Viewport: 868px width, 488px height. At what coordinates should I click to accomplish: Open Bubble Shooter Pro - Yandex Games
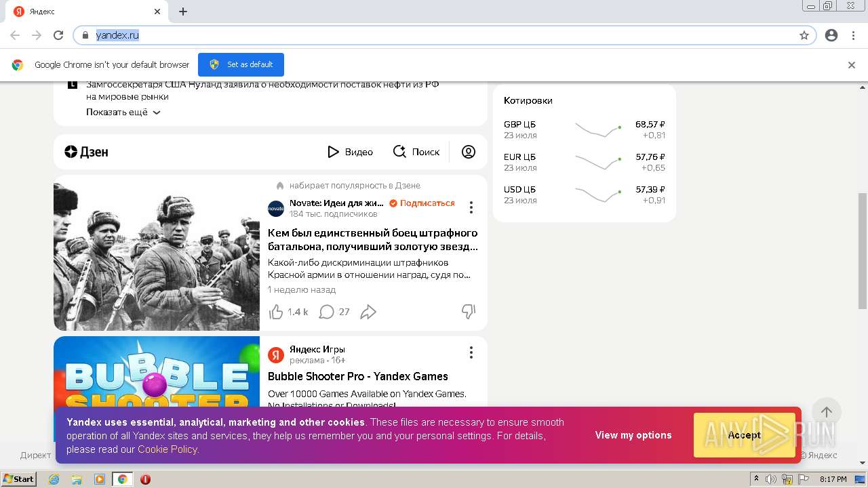pos(358,376)
